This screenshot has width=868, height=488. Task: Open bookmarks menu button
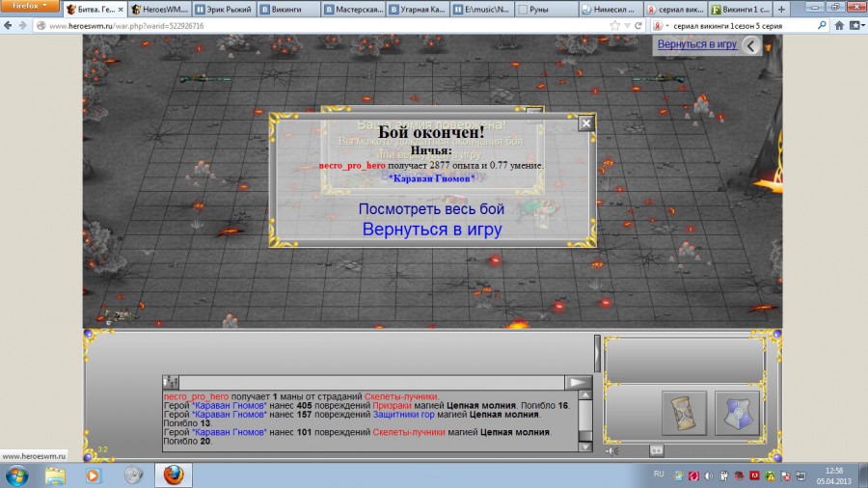[857, 25]
